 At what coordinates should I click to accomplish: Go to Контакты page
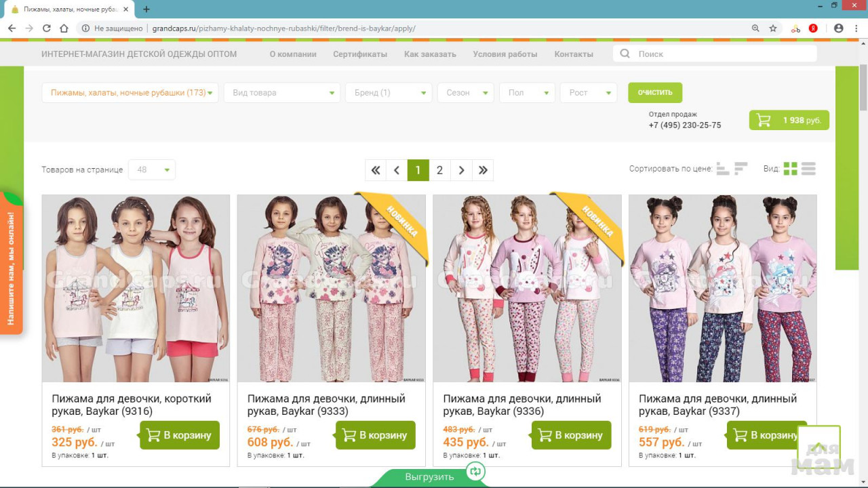pyautogui.click(x=573, y=54)
